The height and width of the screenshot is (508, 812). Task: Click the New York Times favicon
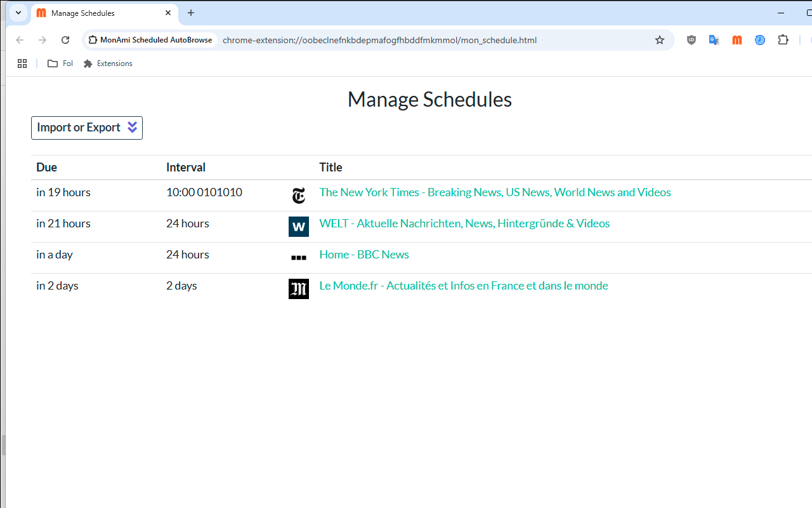coord(299,196)
